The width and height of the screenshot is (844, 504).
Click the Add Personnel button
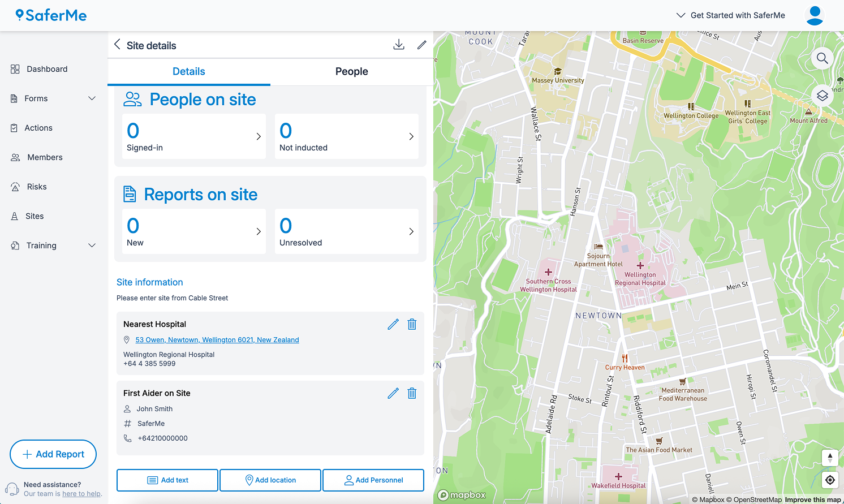(x=373, y=480)
